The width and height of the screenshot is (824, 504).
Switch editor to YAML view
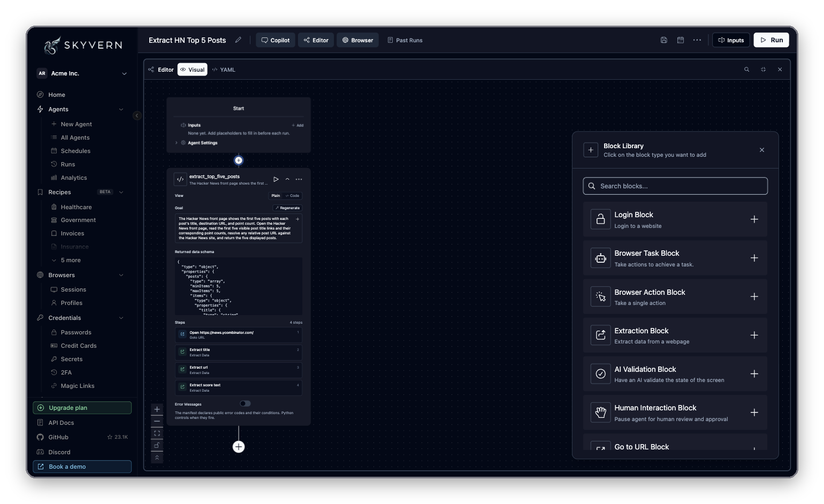[224, 70]
